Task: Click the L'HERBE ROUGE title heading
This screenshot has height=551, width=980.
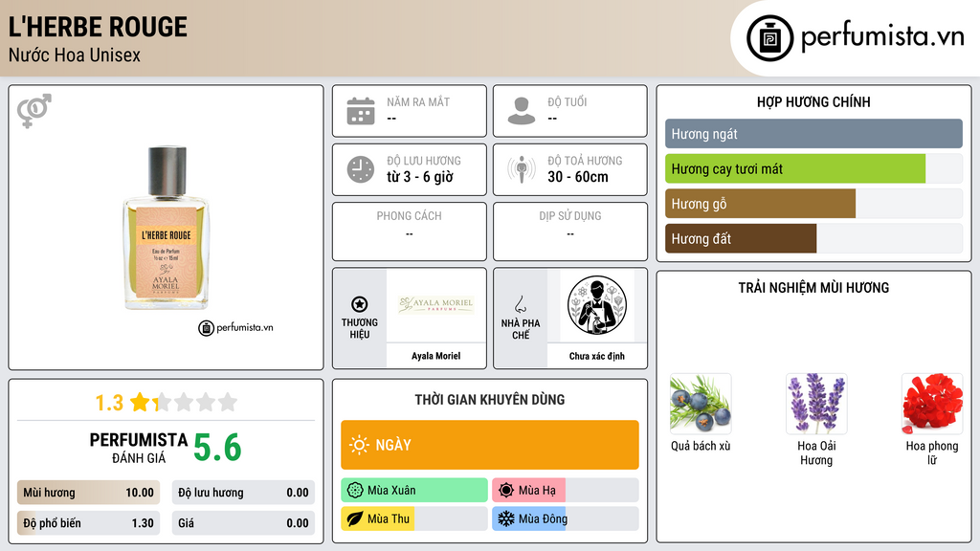Action: pos(98,27)
